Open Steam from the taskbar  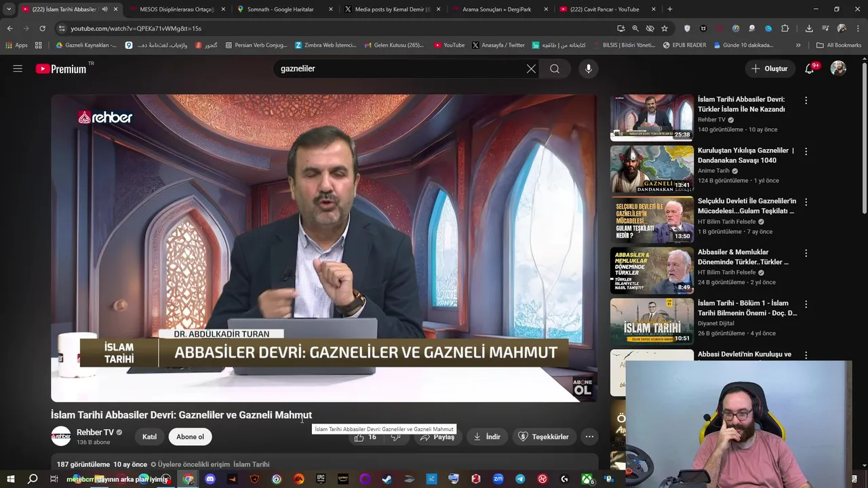tap(387, 479)
